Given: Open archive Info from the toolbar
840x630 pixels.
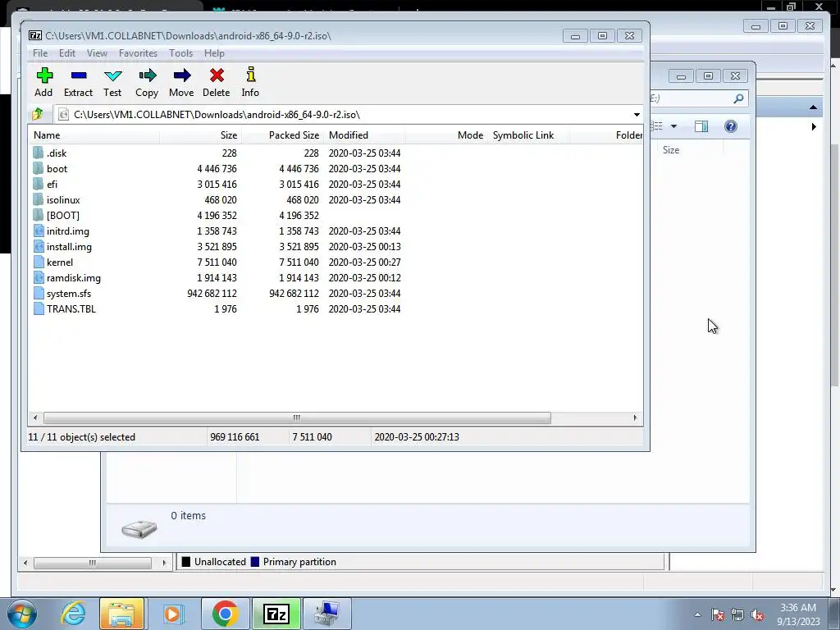Looking at the screenshot, I should tap(250, 75).
